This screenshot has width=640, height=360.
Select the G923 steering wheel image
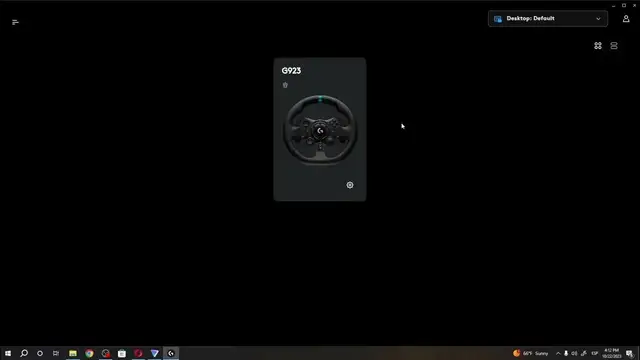coord(320,130)
